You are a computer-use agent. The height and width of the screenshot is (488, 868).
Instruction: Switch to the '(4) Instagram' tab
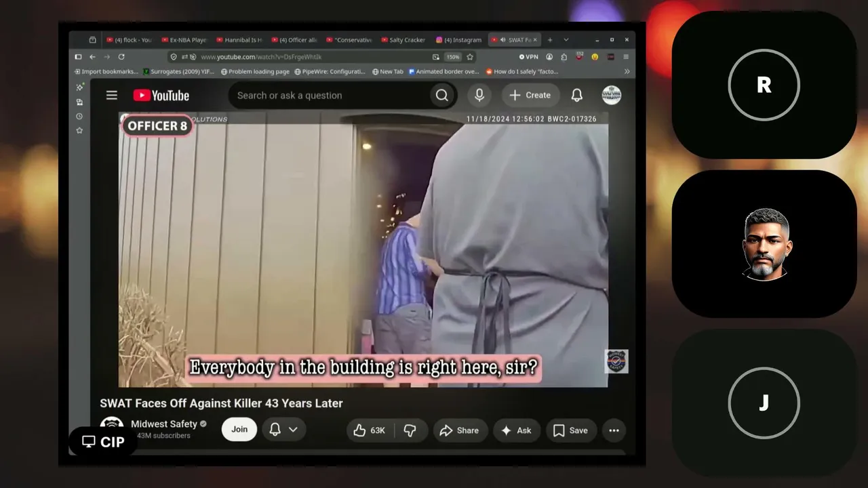coord(458,40)
